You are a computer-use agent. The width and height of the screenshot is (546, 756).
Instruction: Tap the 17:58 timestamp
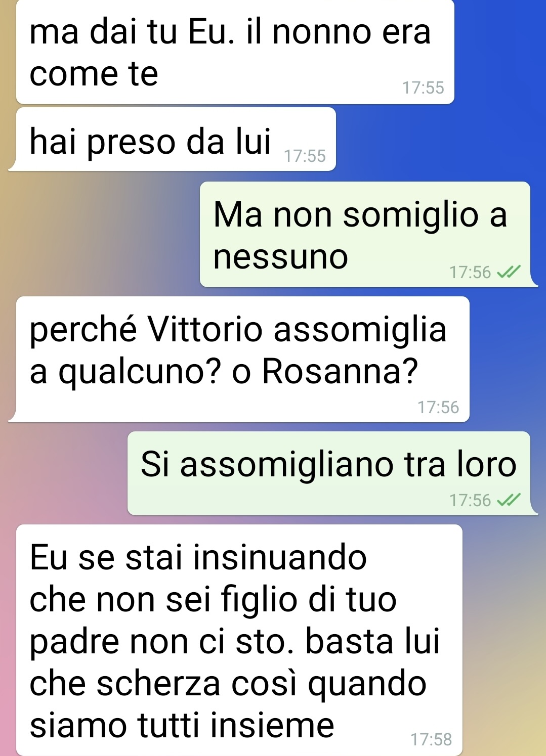point(431,739)
